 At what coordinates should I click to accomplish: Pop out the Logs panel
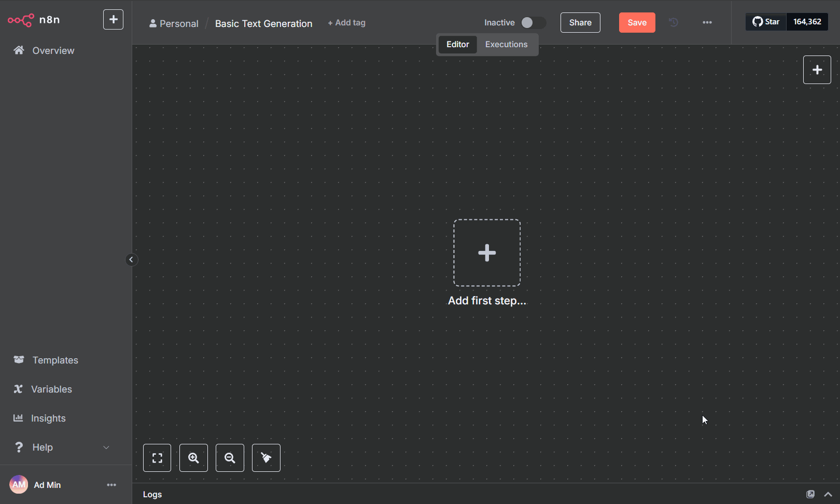(x=810, y=494)
